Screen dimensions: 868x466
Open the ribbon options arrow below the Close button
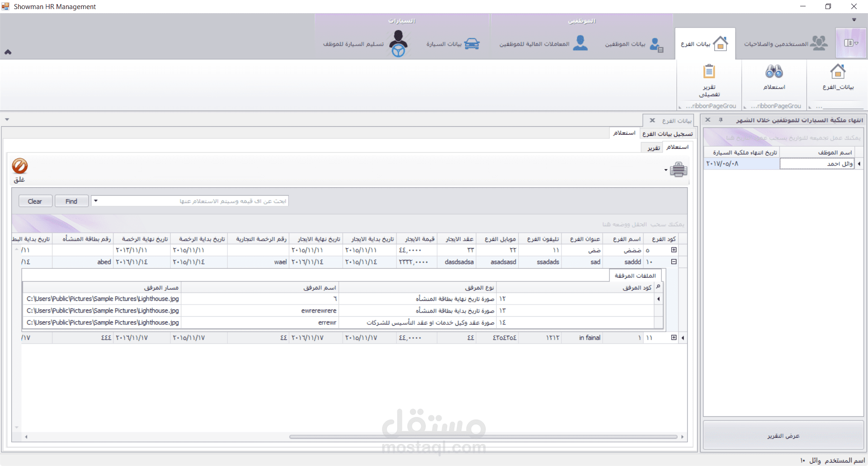pyautogui.click(x=854, y=20)
